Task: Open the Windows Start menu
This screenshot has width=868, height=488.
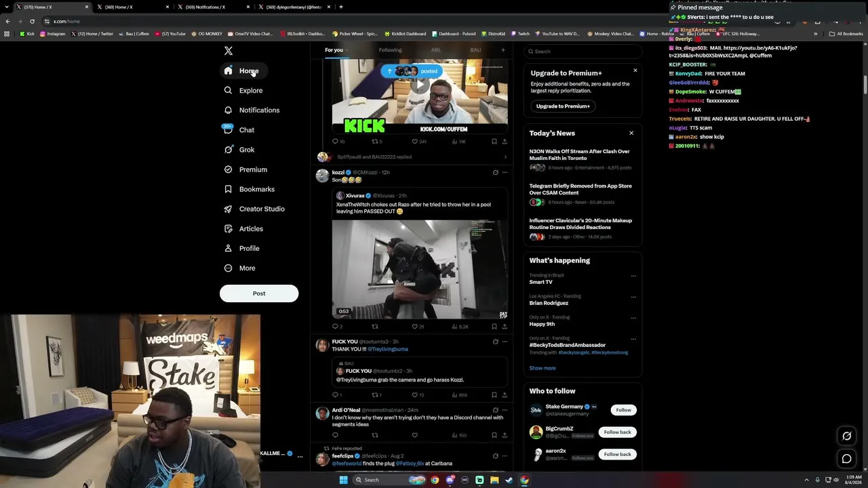Action: pyautogui.click(x=344, y=480)
